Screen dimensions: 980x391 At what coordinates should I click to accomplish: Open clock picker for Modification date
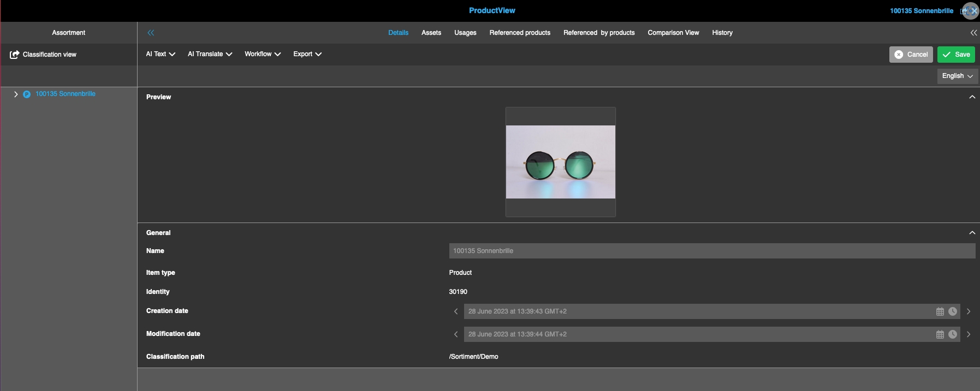tap(953, 334)
